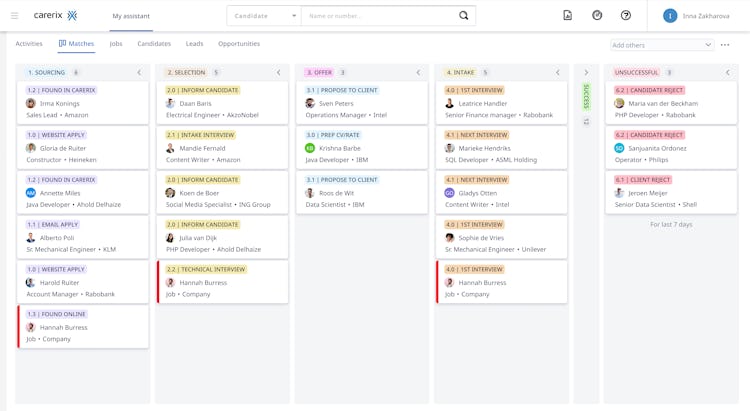This screenshot has width=750, height=411.
Task: Click Inna Zakharova's avatar icon
Action: [670, 16]
